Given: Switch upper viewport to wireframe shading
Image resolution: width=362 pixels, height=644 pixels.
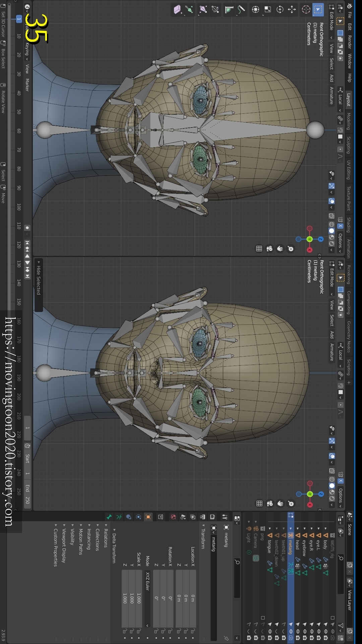Looking at the screenshot, I should [331, 224].
